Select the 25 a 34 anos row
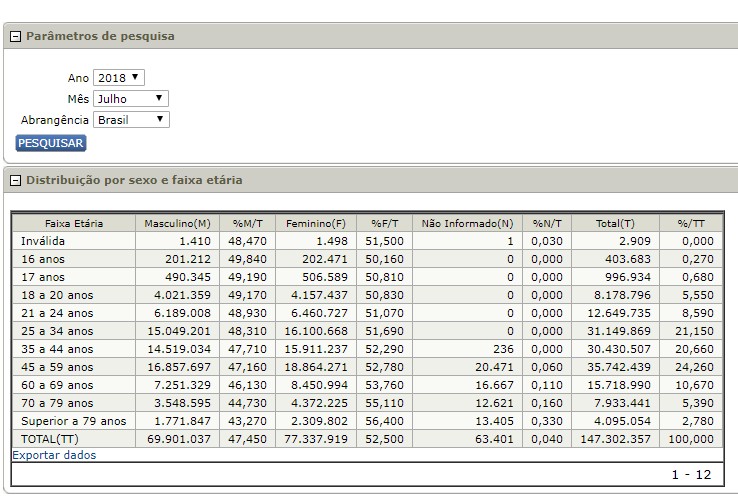 click(56, 331)
